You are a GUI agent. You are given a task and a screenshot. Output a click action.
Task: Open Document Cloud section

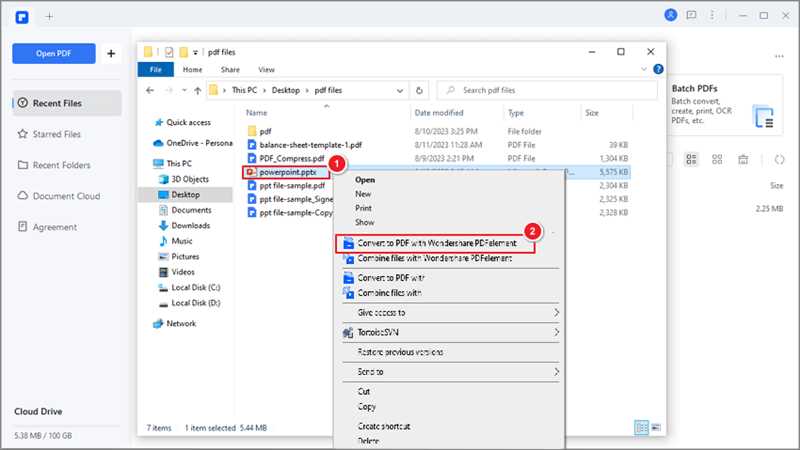tap(59, 196)
